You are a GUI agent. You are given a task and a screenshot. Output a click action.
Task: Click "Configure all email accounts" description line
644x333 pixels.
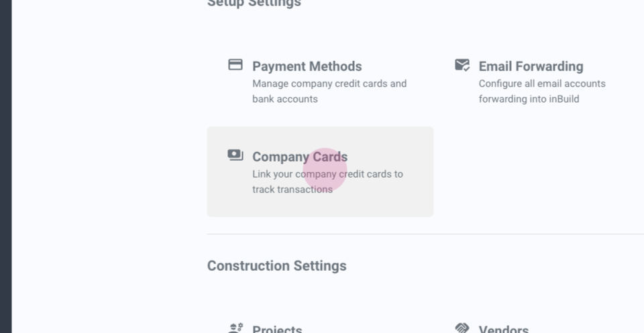click(x=542, y=84)
